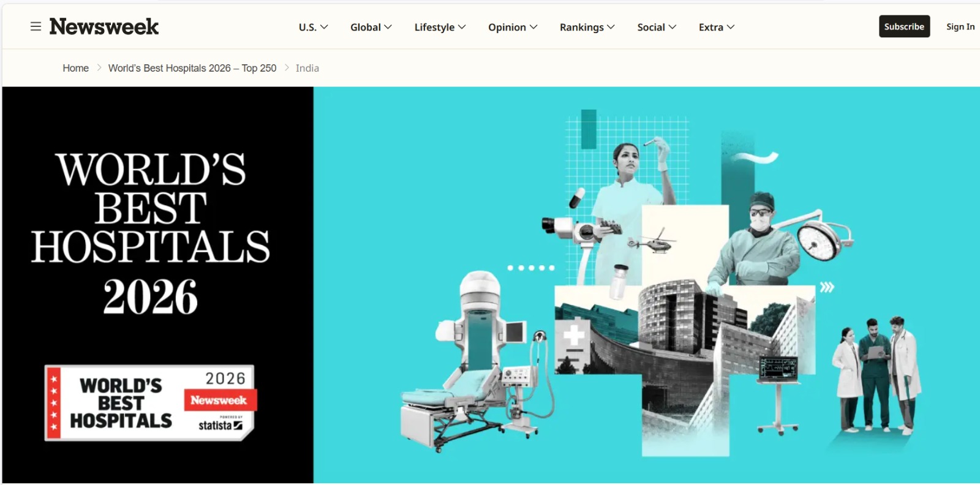Screen dimensions: 980x485
Task: Expand the U.S. dropdown menu
Action: (313, 27)
